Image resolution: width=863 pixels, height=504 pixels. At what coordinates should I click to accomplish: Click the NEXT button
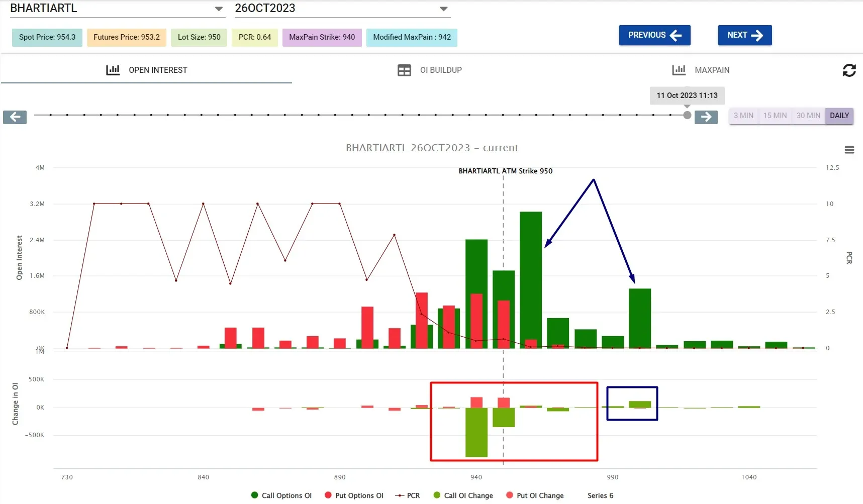(x=744, y=35)
